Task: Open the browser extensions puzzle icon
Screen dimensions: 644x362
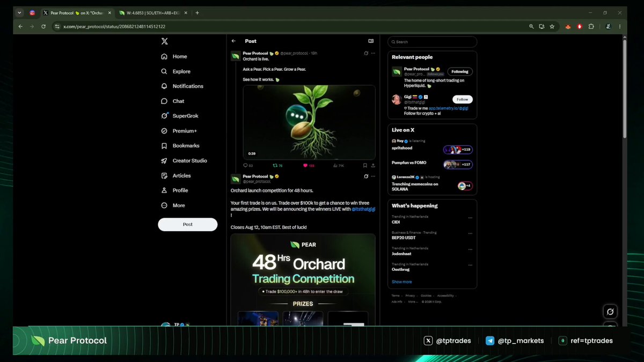Action: [591, 26]
